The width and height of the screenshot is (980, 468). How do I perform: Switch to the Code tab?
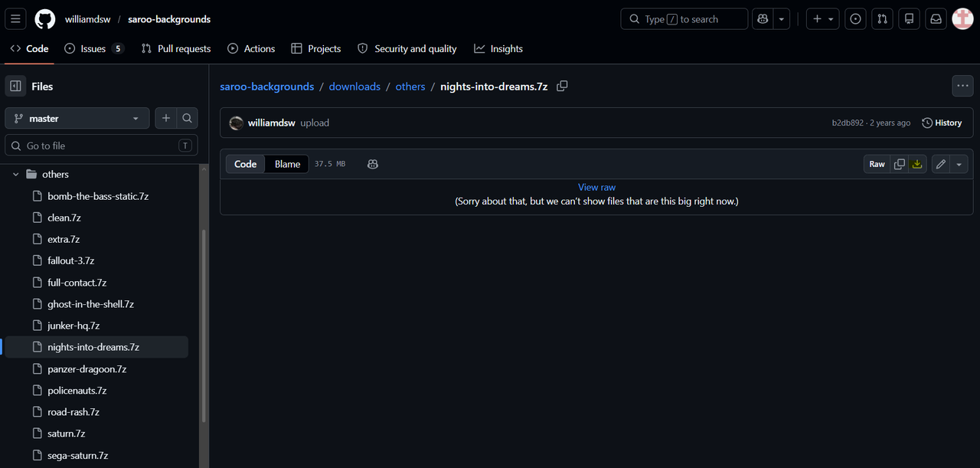coord(30,48)
